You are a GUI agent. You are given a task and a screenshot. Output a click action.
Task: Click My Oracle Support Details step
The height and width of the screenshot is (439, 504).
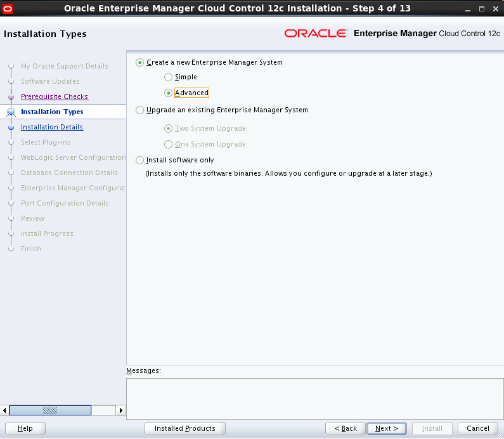[64, 66]
